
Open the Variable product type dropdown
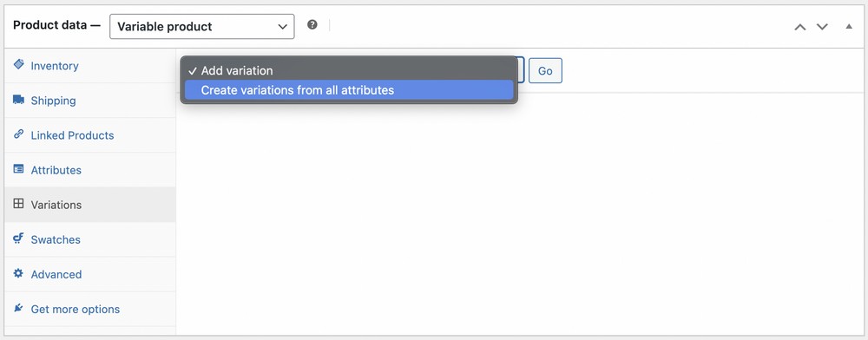(202, 27)
